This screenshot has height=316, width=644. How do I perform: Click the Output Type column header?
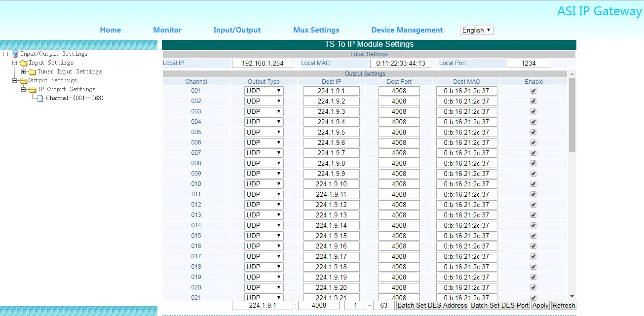[264, 82]
